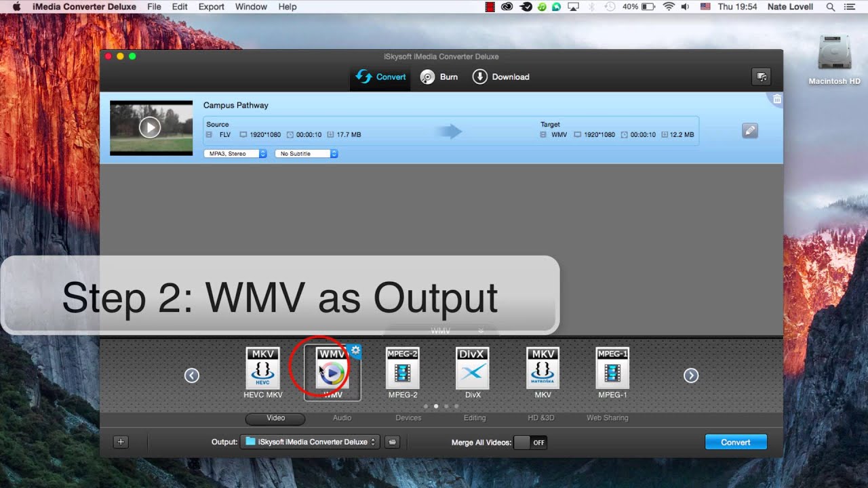868x488 pixels.
Task: Edit the Campus Pathway video with pencil icon
Action: (x=750, y=131)
